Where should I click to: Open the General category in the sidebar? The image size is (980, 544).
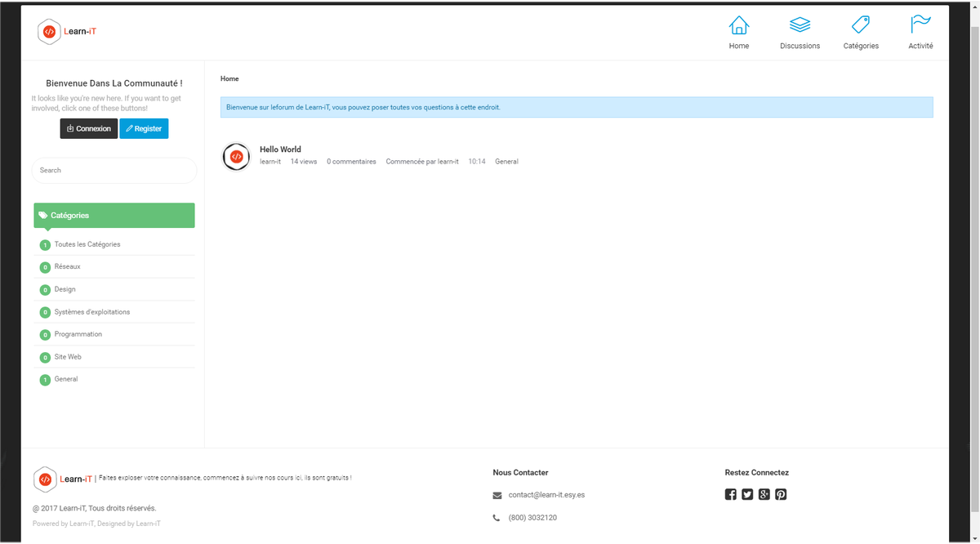pyautogui.click(x=66, y=379)
